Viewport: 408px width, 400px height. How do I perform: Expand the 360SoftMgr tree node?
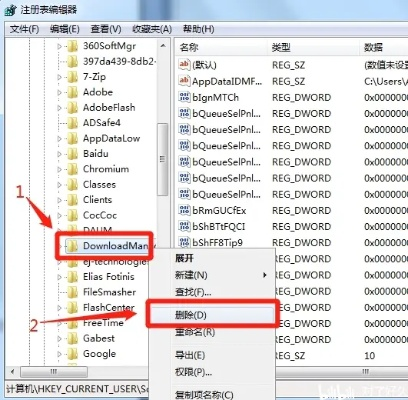tap(60, 46)
